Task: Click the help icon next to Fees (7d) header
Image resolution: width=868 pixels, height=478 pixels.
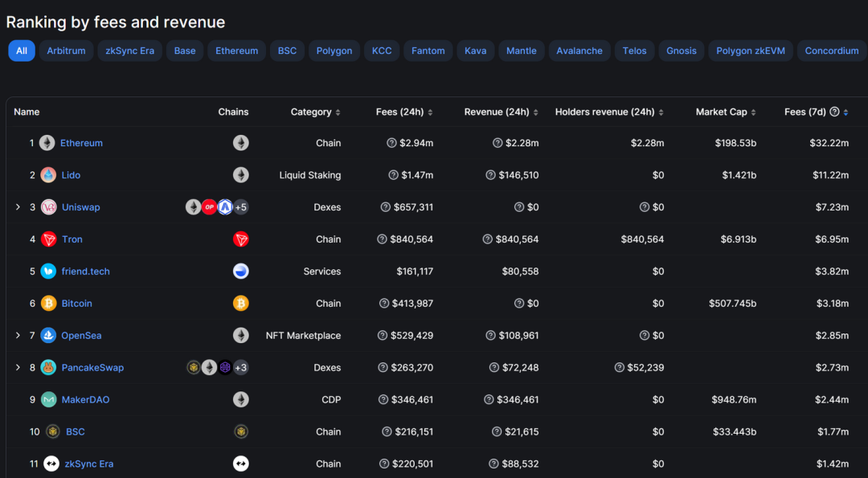Action: click(835, 112)
